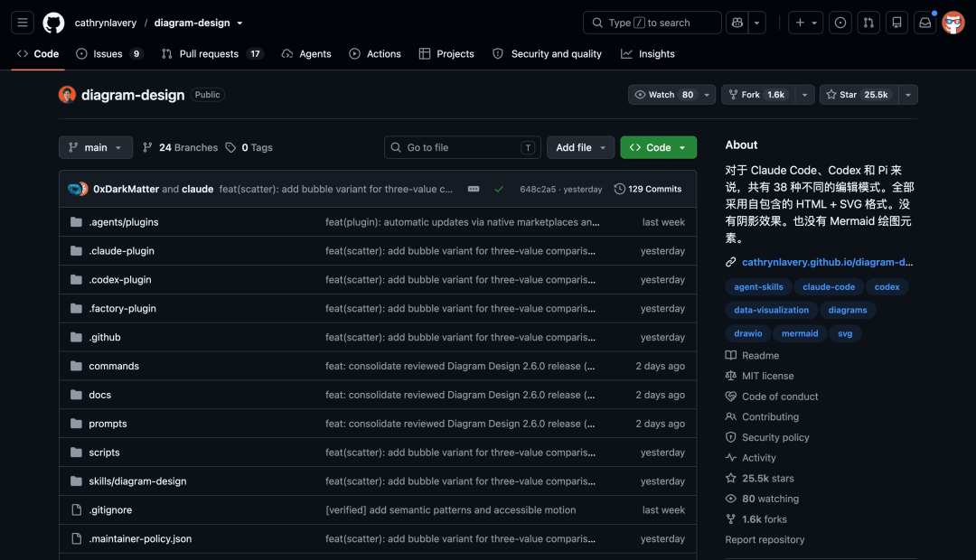Open the Star lists dropdown arrow
The width and height of the screenshot is (976, 560).
point(908,95)
